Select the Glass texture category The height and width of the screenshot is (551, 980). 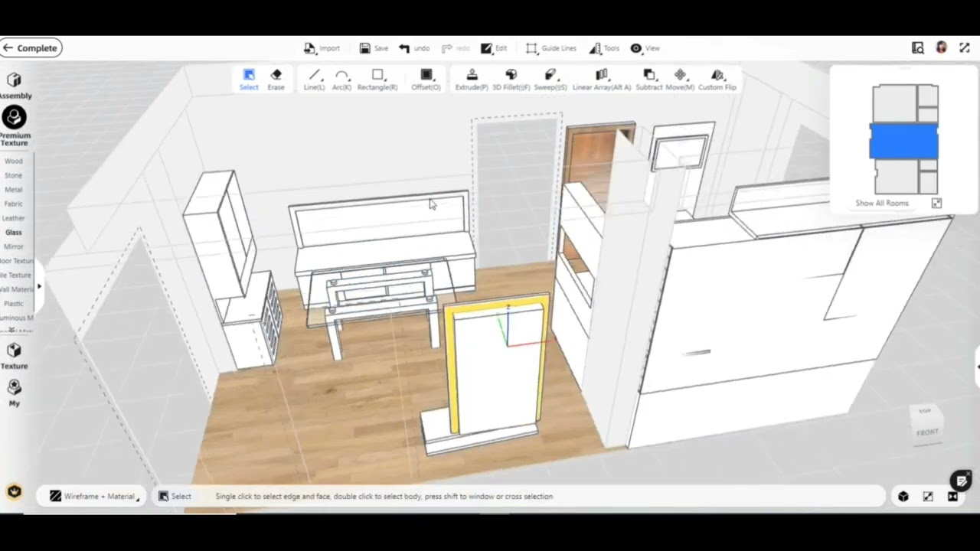tap(14, 233)
